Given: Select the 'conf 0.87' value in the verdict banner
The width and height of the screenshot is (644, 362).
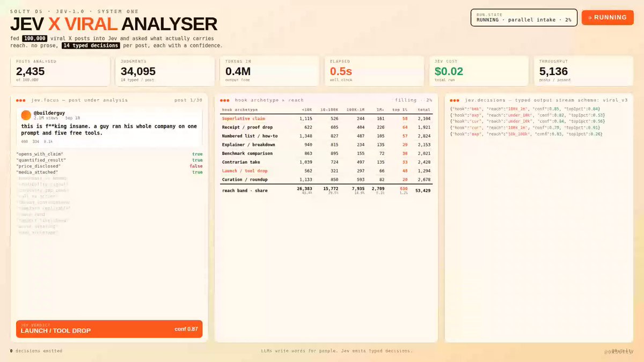Looking at the screenshot, I should 186,329.
